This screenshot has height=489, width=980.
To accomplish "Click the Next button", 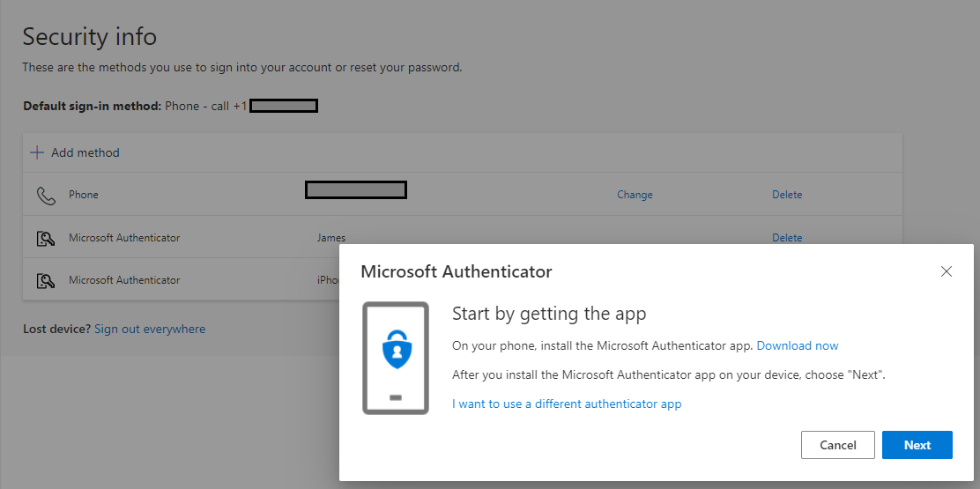I will [x=917, y=445].
